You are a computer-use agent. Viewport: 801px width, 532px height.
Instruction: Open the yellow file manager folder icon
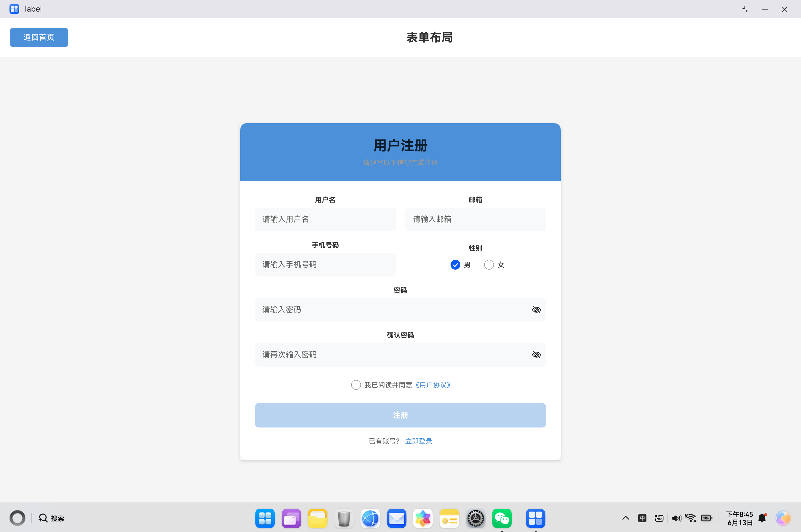[x=318, y=518]
